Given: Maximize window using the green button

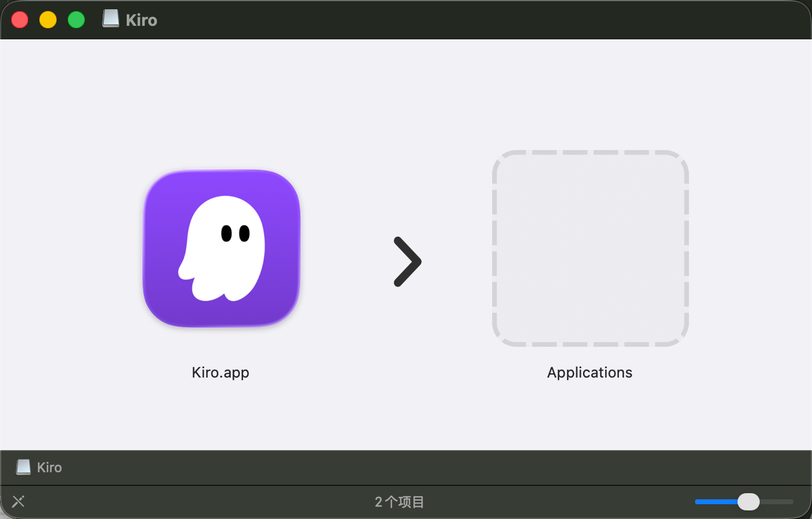Looking at the screenshot, I should coord(76,20).
